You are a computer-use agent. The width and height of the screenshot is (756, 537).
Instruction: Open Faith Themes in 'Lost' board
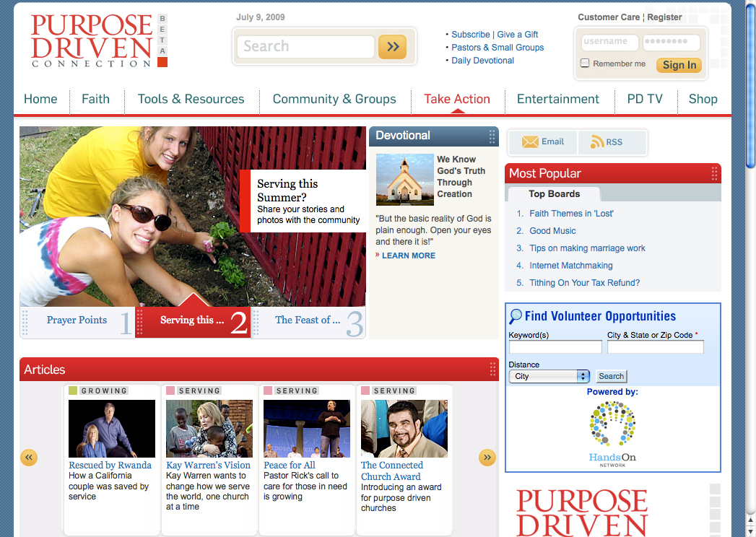pos(571,214)
